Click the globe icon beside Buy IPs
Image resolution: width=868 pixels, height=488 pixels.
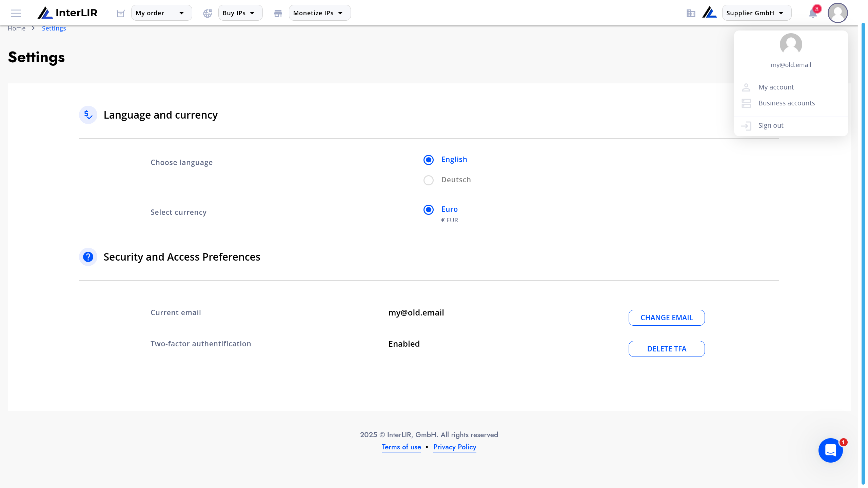(208, 13)
